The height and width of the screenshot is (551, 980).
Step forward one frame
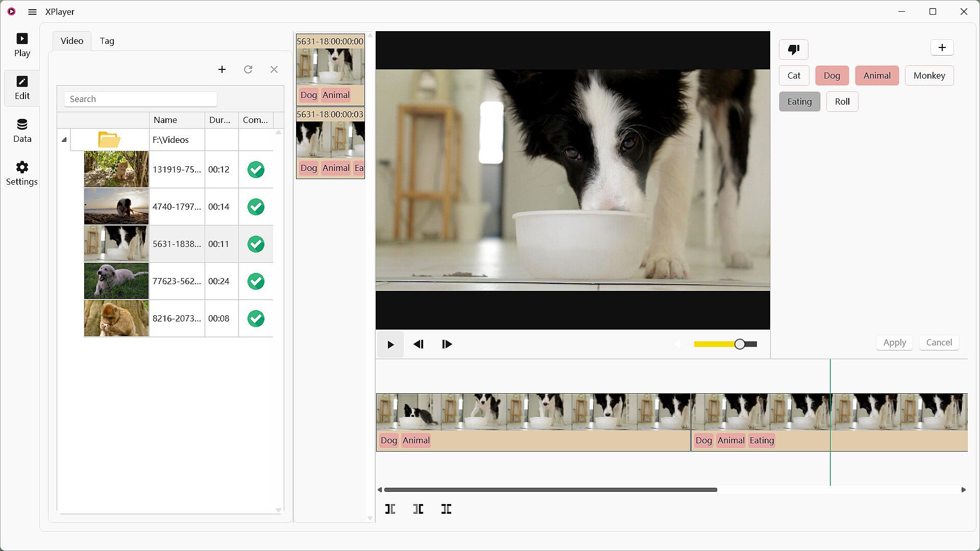447,344
